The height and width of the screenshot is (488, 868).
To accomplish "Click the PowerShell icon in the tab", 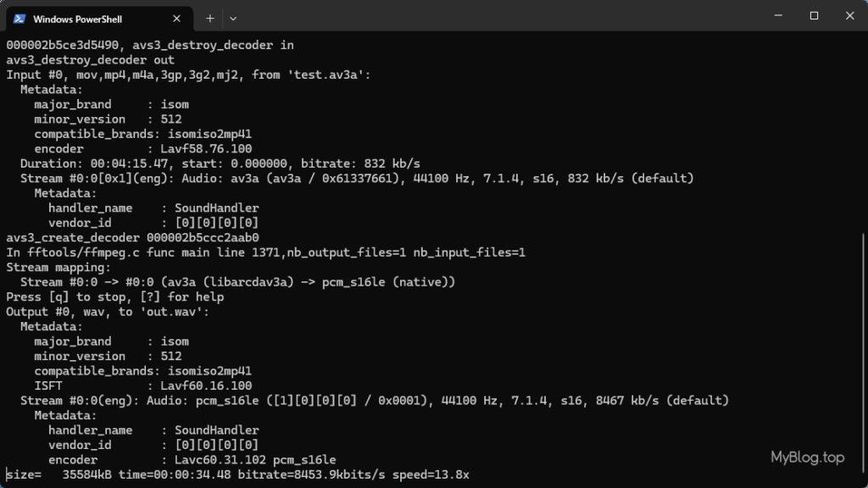I will tap(19, 19).
